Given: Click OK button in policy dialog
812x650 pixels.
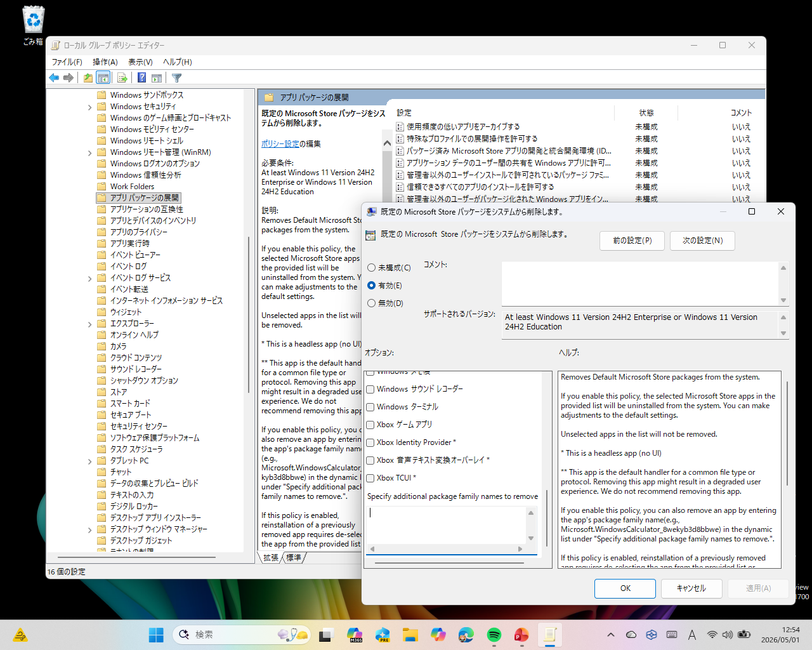Looking at the screenshot, I should pos(625,588).
